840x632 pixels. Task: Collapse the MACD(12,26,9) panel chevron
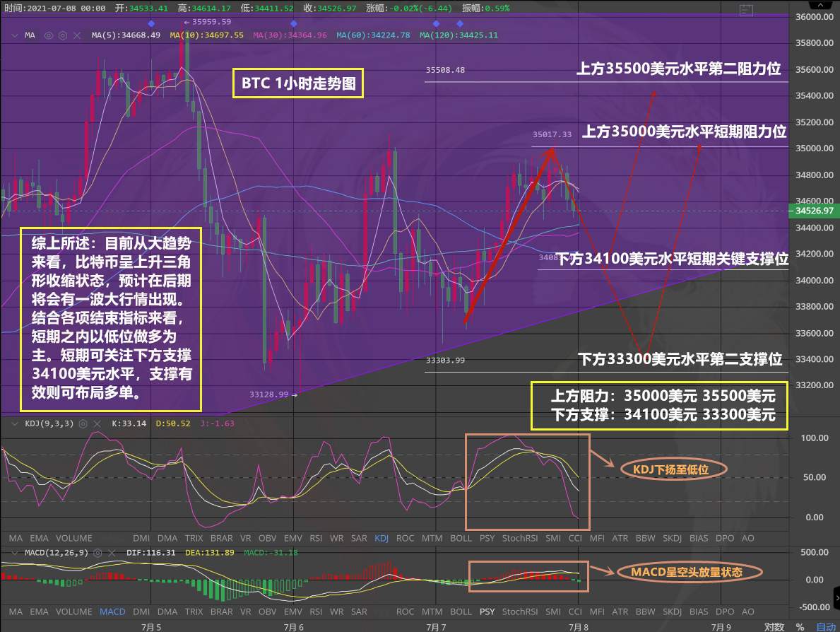point(14,553)
